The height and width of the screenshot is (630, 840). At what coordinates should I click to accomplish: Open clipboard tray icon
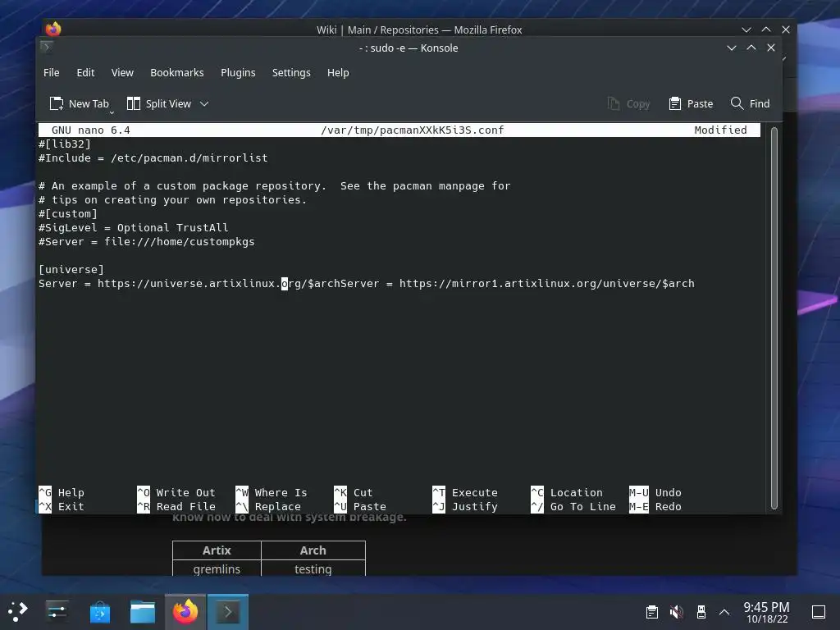coord(652,612)
